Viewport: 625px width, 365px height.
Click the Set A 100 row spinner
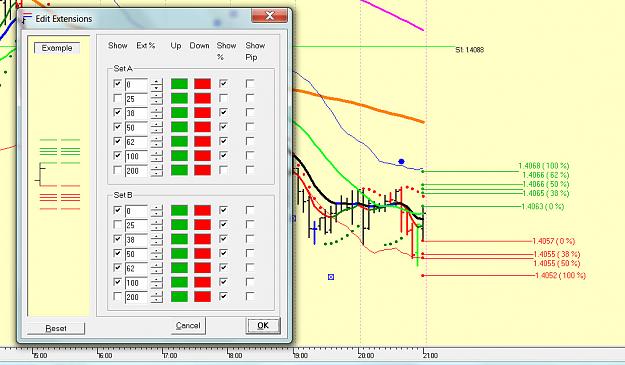pos(157,156)
